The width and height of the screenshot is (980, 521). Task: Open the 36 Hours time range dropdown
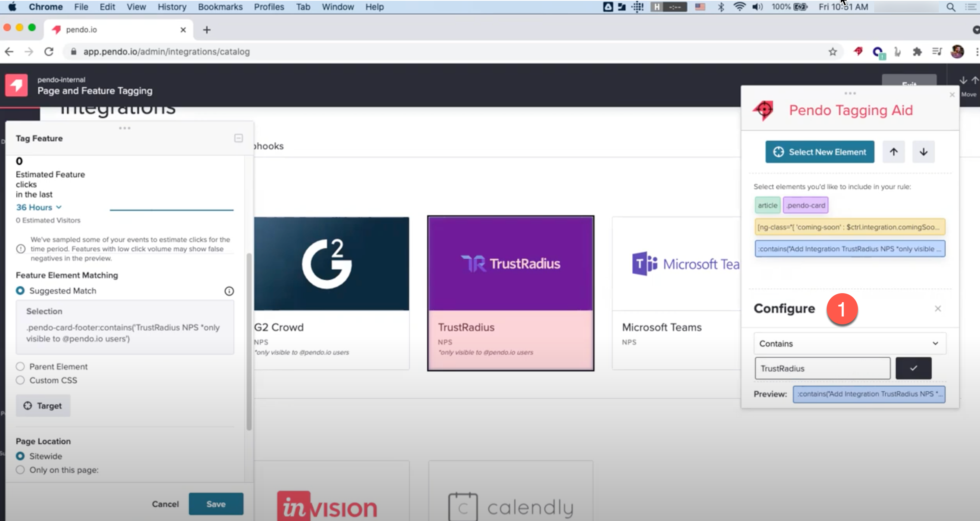pos(38,207)
